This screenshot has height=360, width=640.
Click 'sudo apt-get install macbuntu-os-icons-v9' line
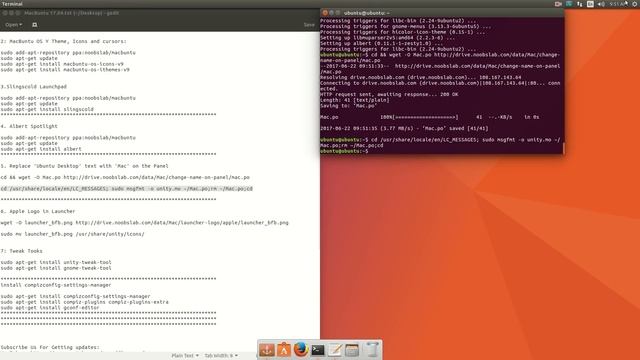pos(62,64)
